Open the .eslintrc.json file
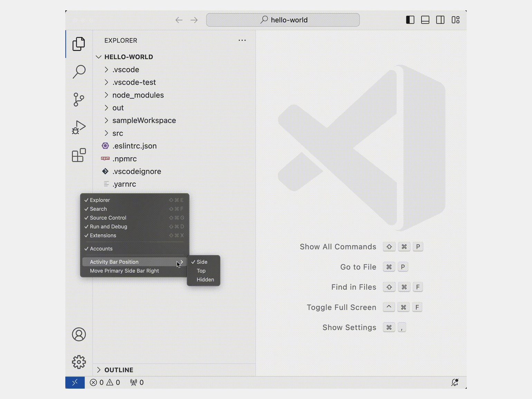 click(x=174, y=146)
